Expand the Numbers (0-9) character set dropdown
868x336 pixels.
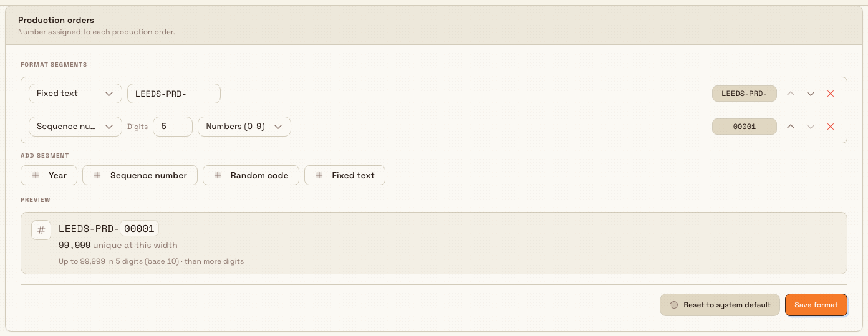244,127
